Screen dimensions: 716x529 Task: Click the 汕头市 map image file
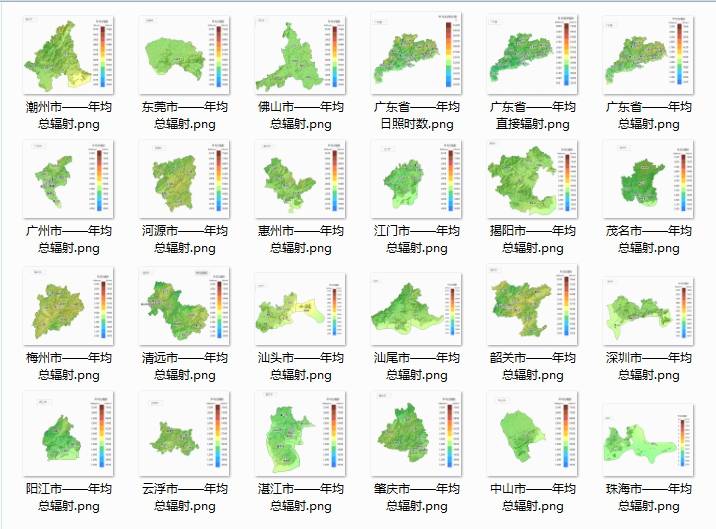click(x=300, y=306)
